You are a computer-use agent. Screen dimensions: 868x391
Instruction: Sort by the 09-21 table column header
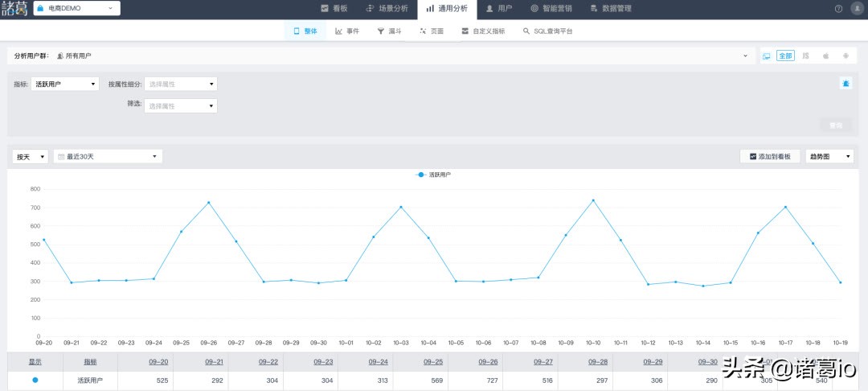[214, 362]
